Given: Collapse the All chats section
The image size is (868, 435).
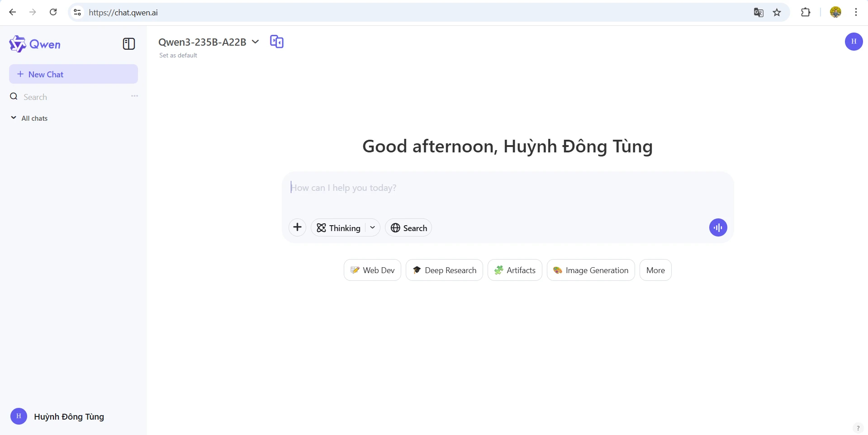Looking at the screenshot, I should coord(29,118).
